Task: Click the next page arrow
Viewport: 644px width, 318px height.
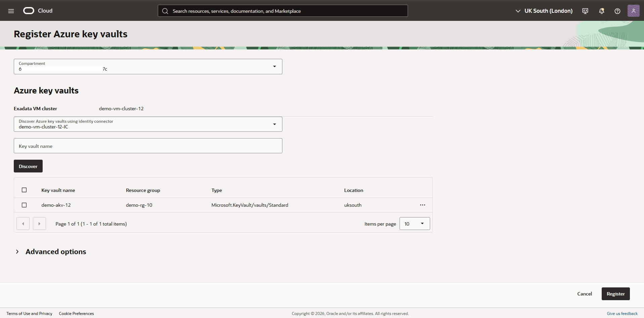Action: click(39, 223)
